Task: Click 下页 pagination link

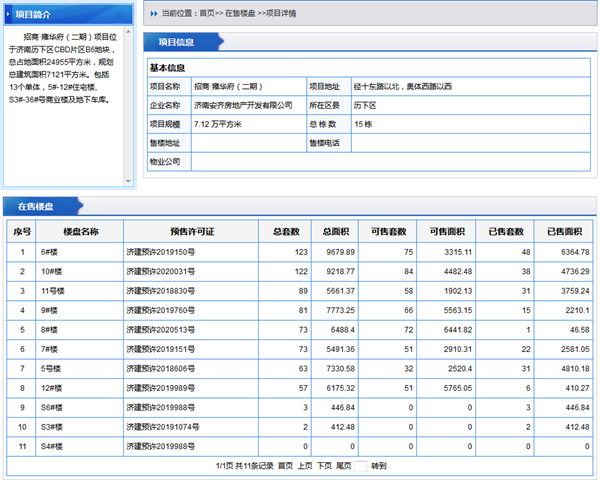Action: coord(324,466)
